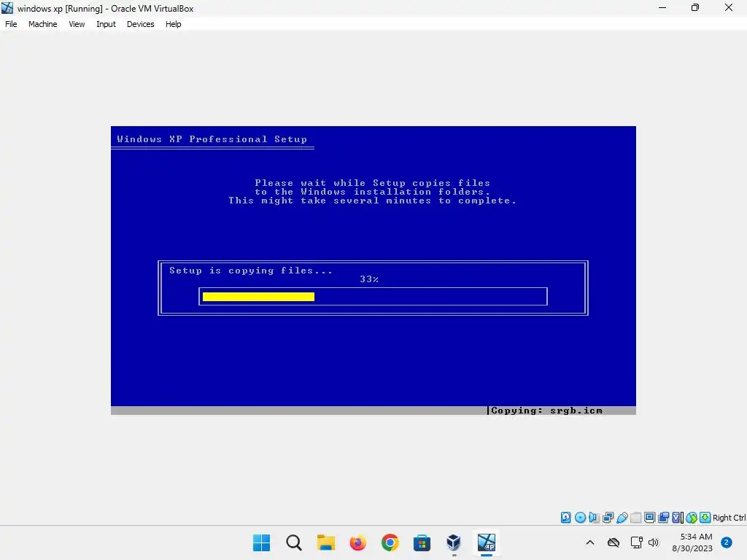The image size is (747, 560).
Task: Click the 'Windows XP Professional Setup' heading
Action: [x=212, y=139]
